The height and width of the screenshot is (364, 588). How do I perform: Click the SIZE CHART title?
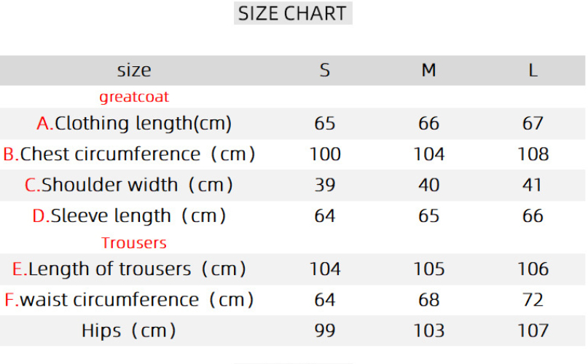point(293,13)
